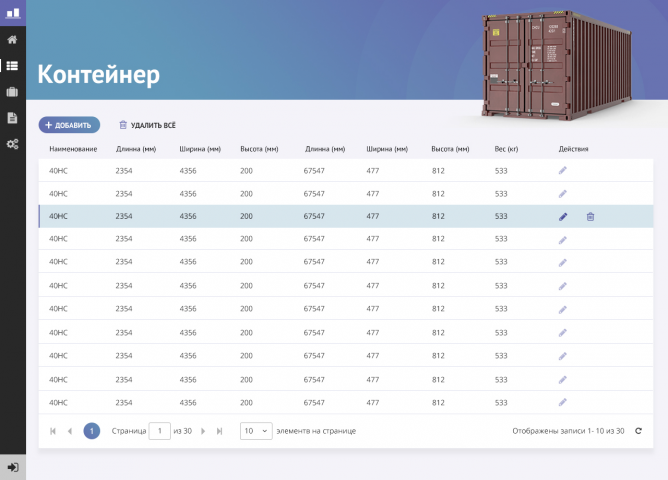Click the элементв на странице label
This screenshot has width=668, height=480.
coord(316,431)
